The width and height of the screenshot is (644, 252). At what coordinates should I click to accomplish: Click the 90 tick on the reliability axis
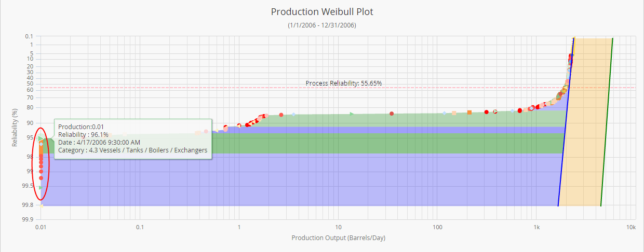tap(30, 123)
